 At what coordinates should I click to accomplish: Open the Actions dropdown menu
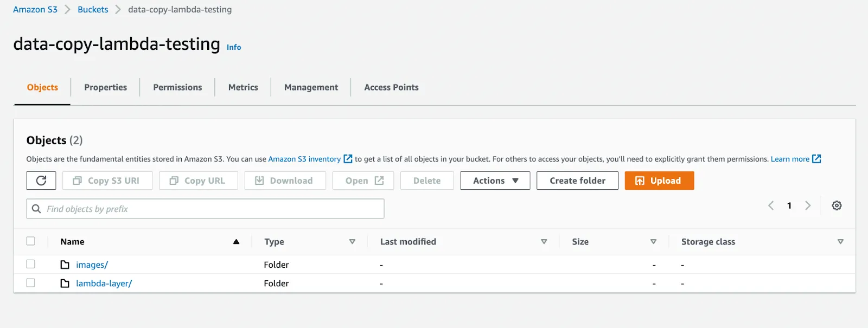[x=495, y=181]
